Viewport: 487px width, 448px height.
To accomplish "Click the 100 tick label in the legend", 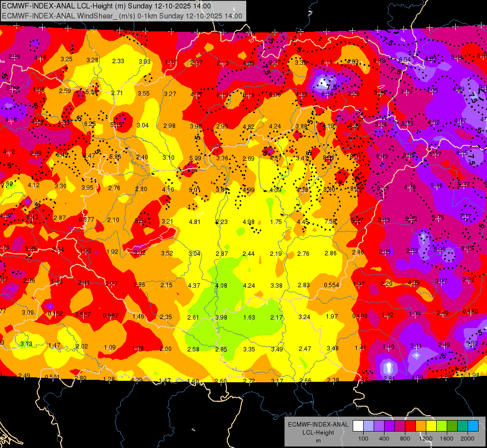I will pos(363,439).
